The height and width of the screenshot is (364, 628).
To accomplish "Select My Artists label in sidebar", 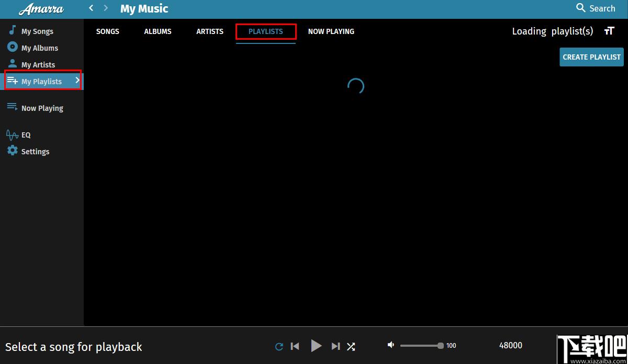I will [38, 65].
